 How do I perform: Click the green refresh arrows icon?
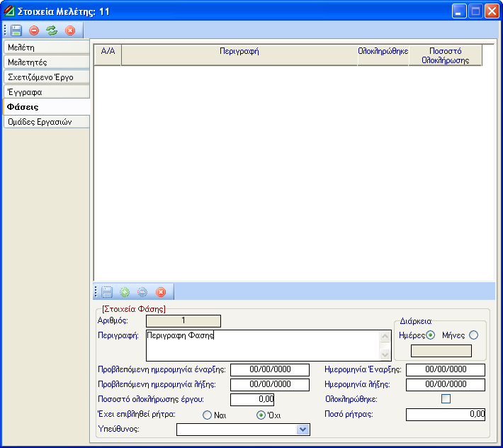(x=52, y=30)
